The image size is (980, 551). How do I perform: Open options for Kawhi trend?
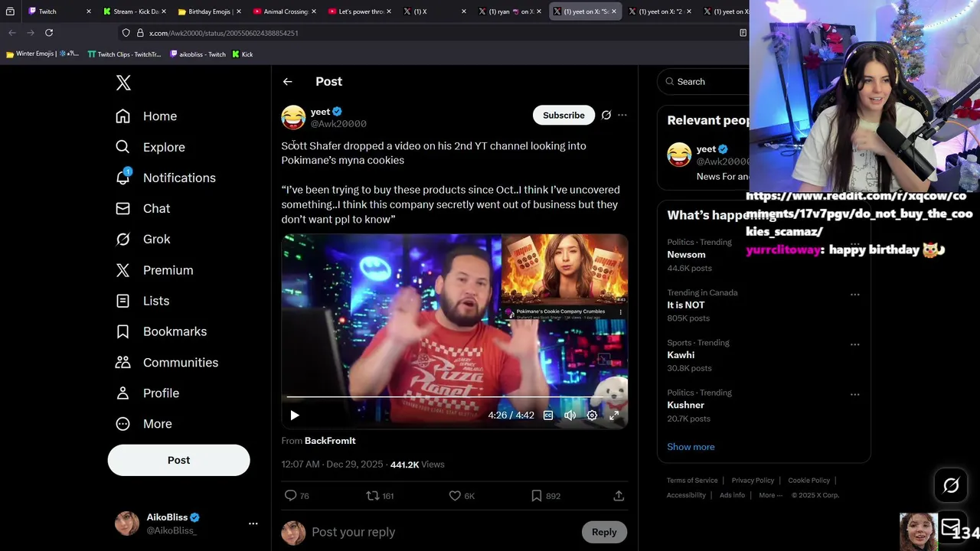click(854, 344)
